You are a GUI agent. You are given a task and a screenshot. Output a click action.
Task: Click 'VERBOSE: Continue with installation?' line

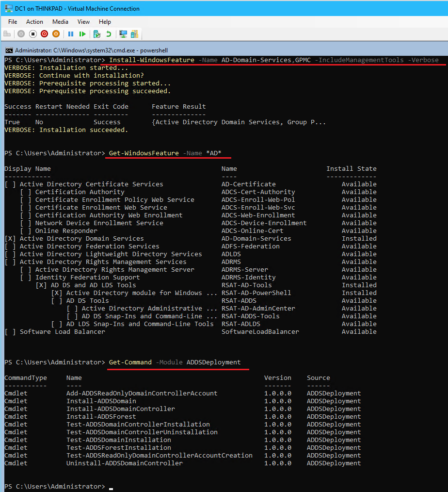click(74, 76)
